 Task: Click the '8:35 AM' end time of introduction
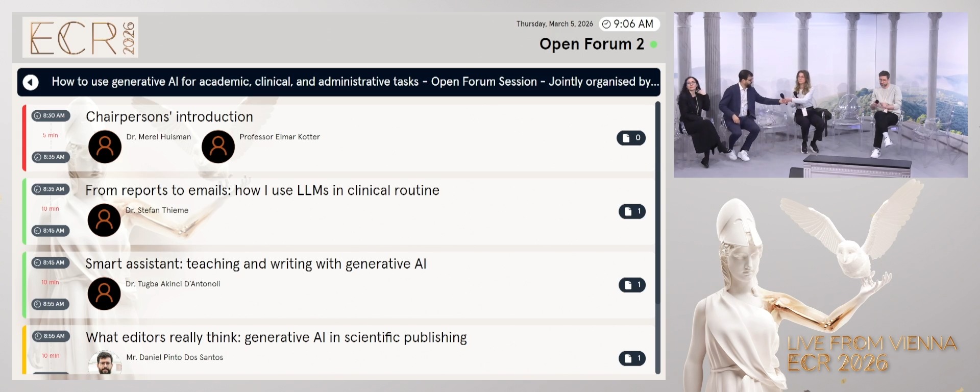click(51, 157)
